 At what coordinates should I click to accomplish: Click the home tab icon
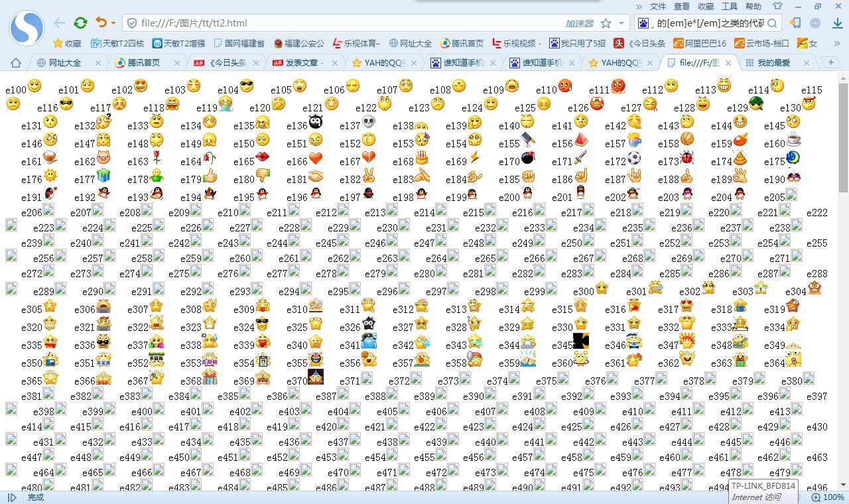(16, 63)
